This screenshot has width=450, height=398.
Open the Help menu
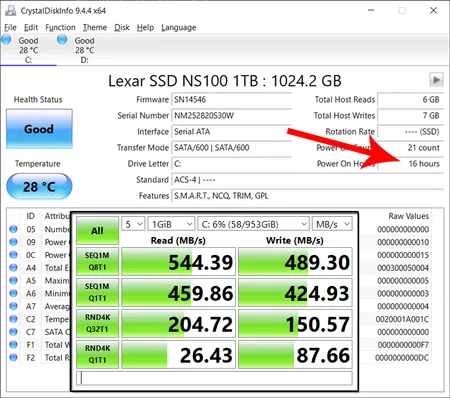145,27
